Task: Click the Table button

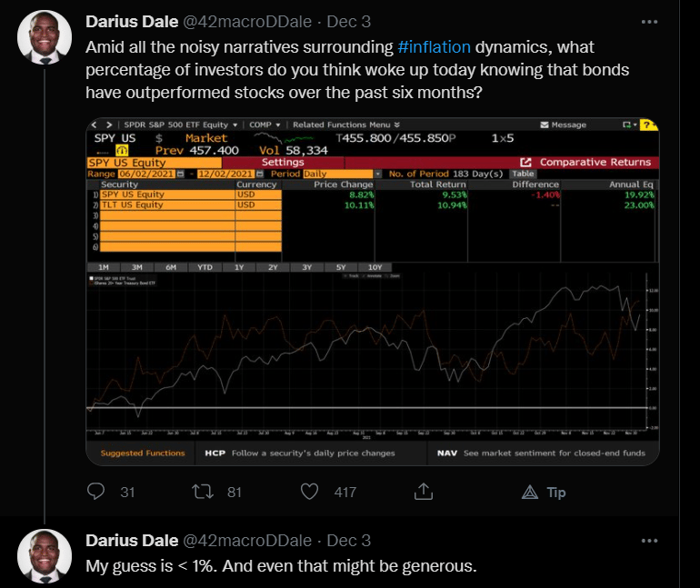Action: pyautogui.click(x=523, y=174)
